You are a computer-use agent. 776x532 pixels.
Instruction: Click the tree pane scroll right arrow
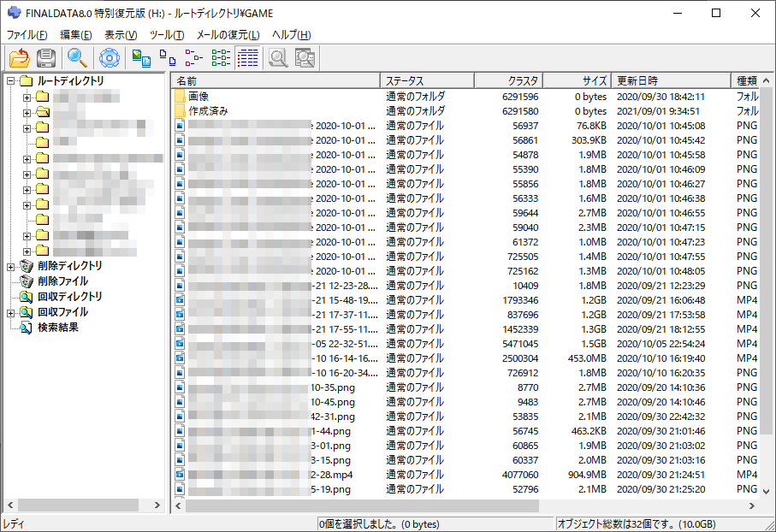[x=157, y=505]
